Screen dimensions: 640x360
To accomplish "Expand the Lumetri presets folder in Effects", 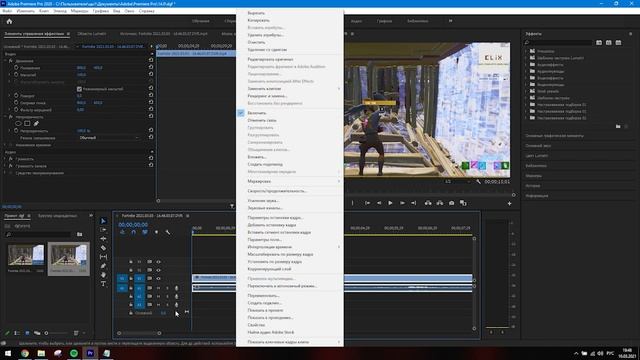I will (526, 58).
